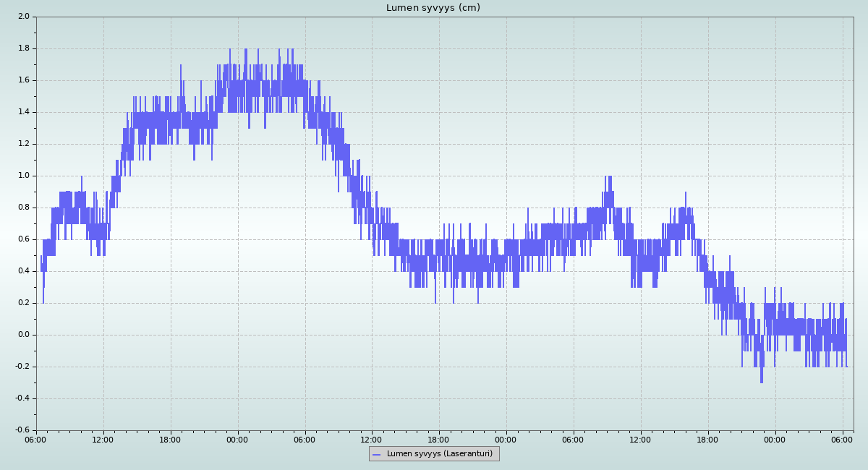The height and width of the screenshot is (470, 868).
Task: Select the 1.8 y-axis tick label
Action: [23, 48]
